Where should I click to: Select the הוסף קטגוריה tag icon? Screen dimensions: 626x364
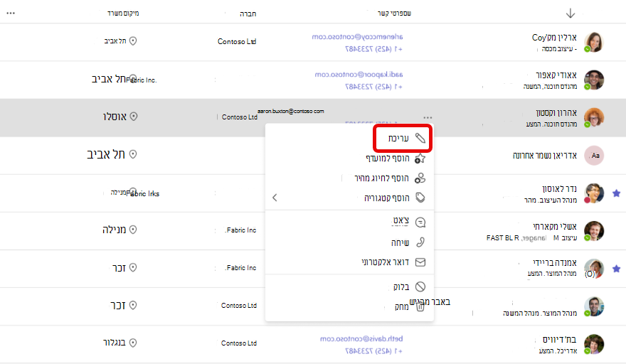(x=420, y=198)
